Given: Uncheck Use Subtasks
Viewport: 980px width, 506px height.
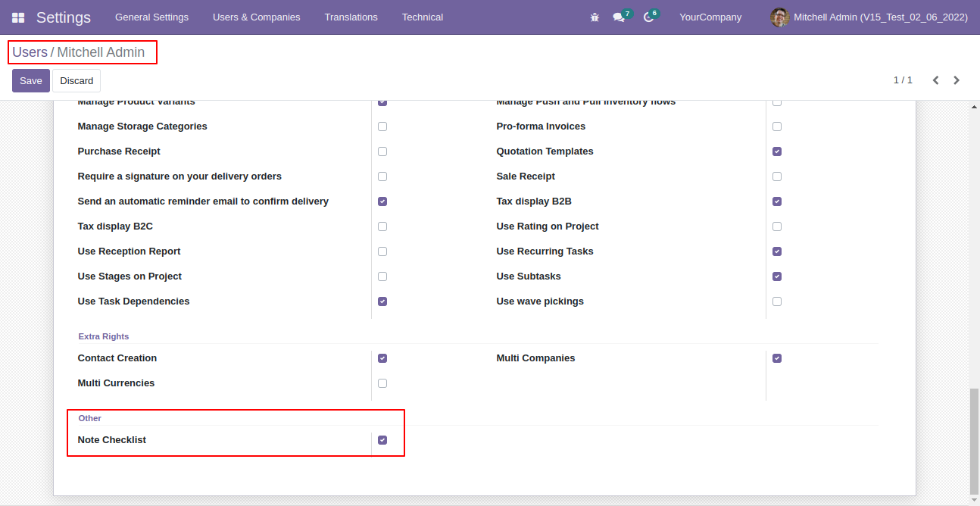Looking at the screenshot, I should click(x=777, y=276).
